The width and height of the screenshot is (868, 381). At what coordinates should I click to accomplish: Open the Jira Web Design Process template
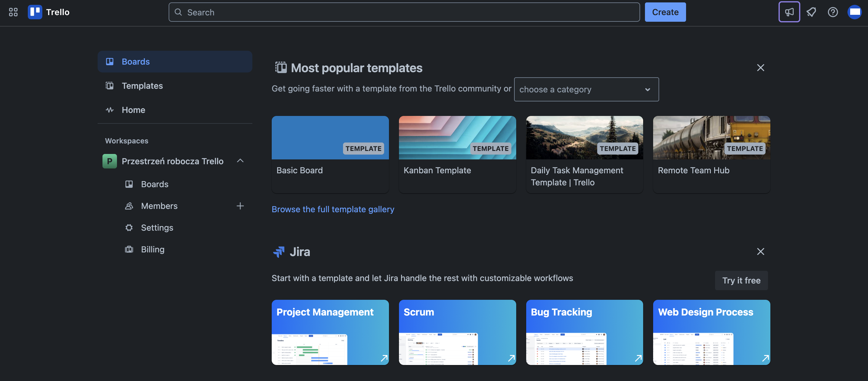(x=711, y=332)
